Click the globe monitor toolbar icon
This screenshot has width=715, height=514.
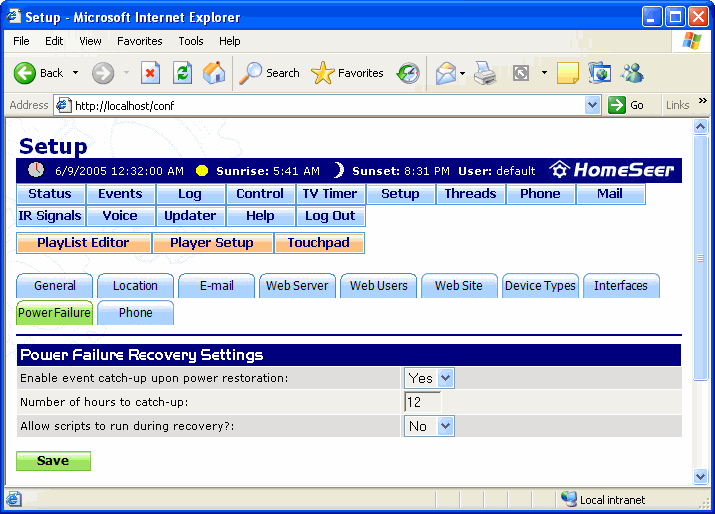click(600, 73)
